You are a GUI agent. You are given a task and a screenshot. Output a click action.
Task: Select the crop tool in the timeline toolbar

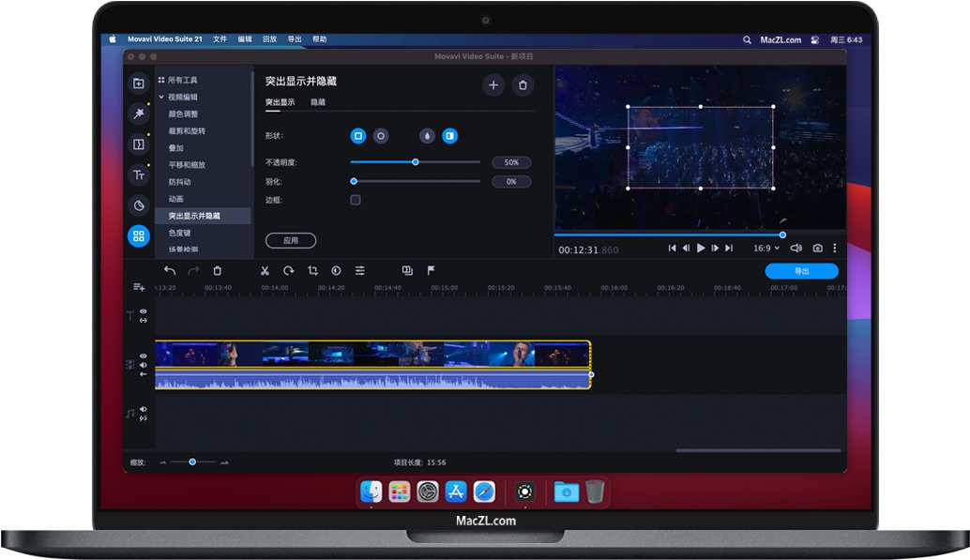tap(313, 270)
